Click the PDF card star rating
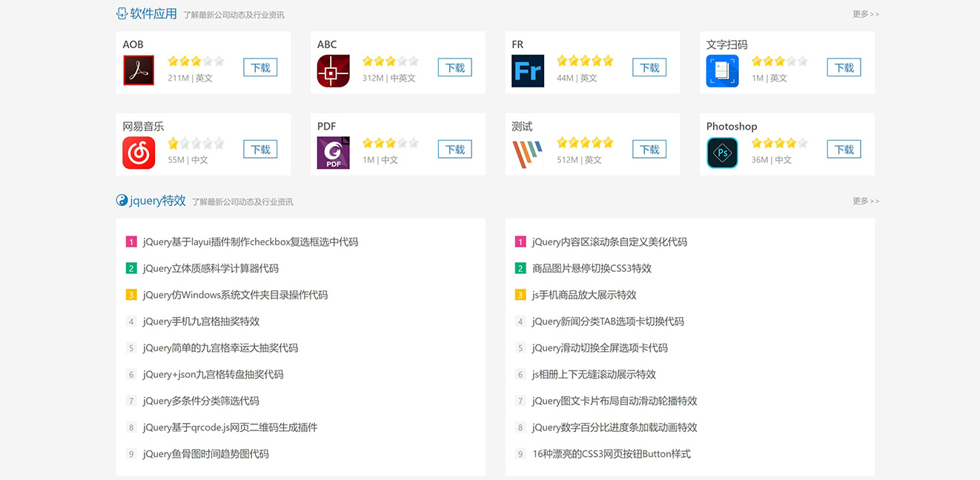This screenshot has width=980, height=480. click(x=391, y=143)
